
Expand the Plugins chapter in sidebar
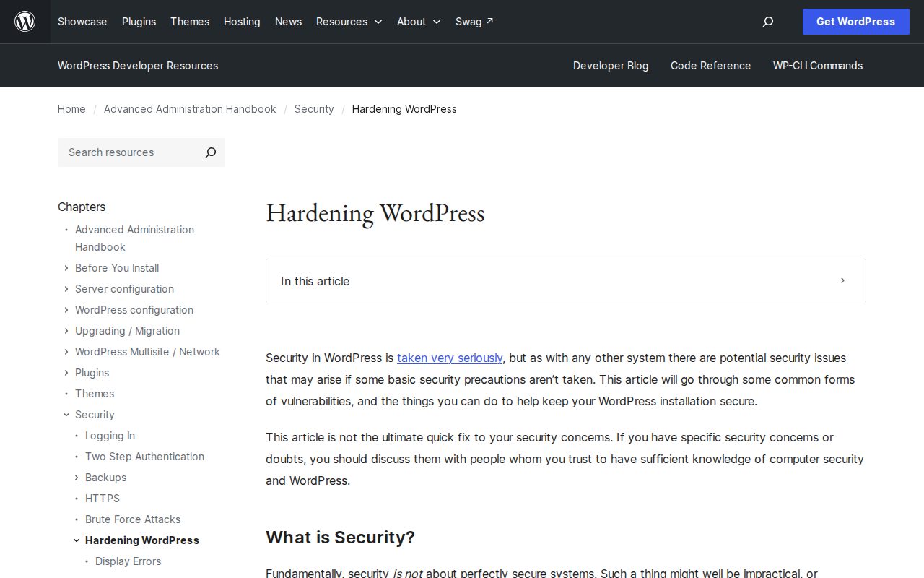tap(66, 373)
